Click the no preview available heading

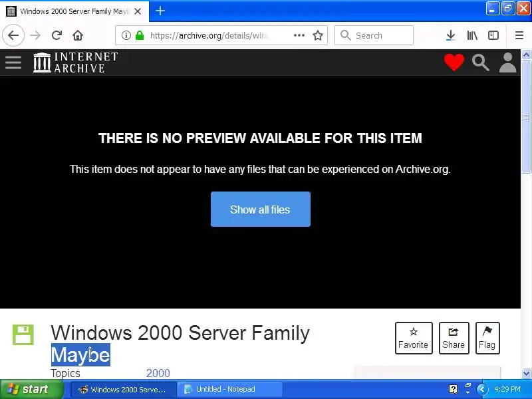pyautogui.click(x=260, y=138)
